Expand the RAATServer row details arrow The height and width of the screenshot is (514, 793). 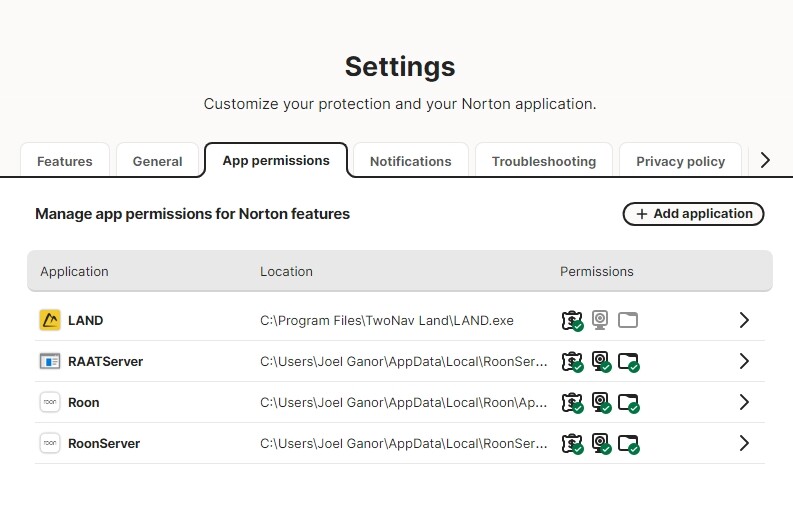point(744,362)
